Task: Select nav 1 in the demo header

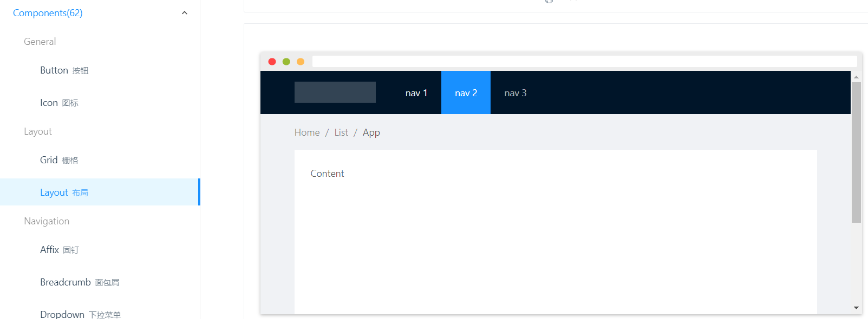Action: coord(416,92)
